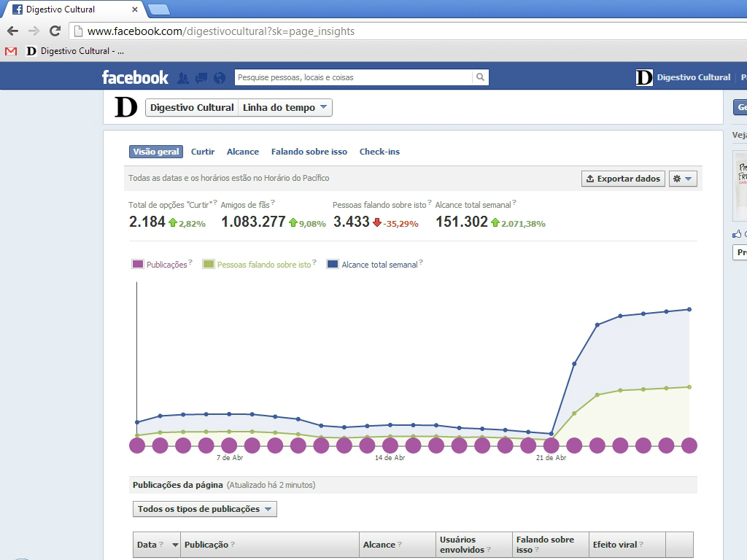Open the gear settings dropdown
The width and height of the screenshot is (747, 560).
tap(683, 179)
